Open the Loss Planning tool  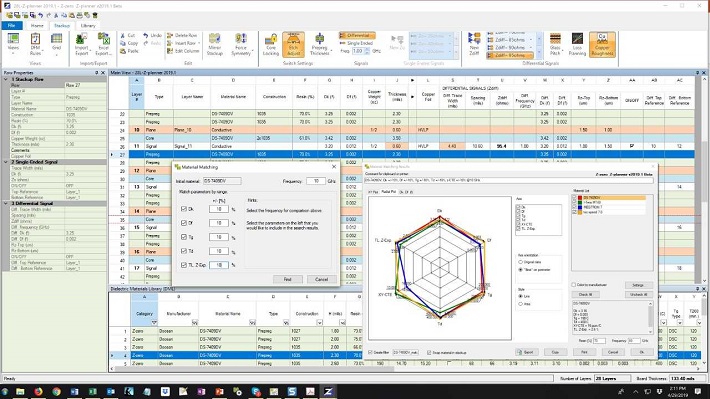click(577, 44)
